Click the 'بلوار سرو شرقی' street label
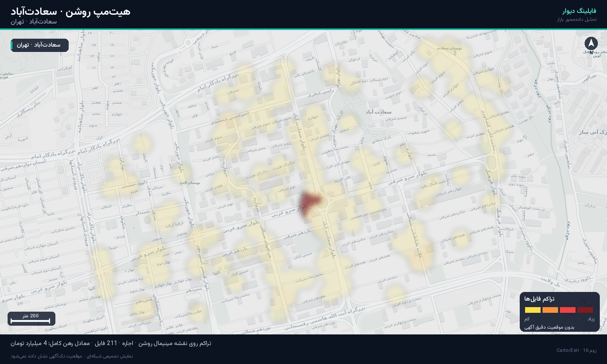The height and width of the screenshot is (364, 607). pos(407,178)
